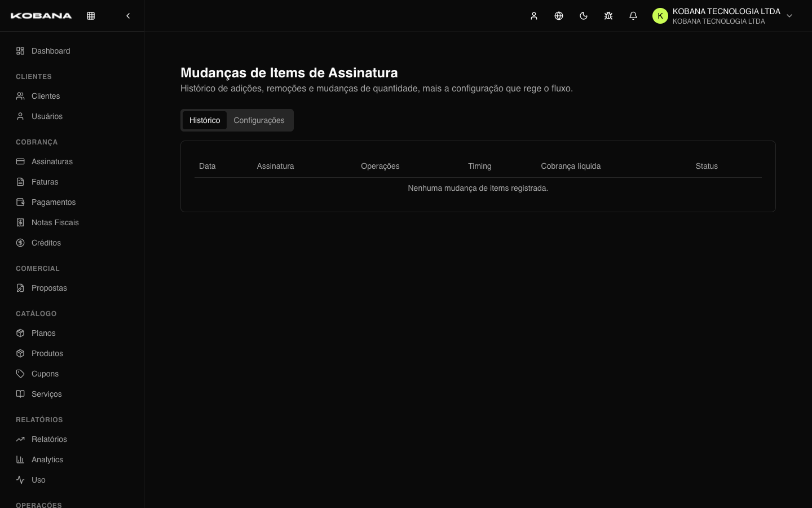The height and width of the screenshot is (508, 812).
Task: Click 'Nenhuma mudança de items registrada.' text
Action: click(x=478, y=188)
